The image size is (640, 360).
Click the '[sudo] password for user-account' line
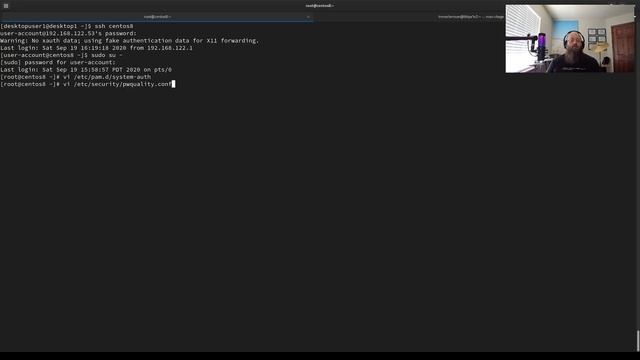(x=58, y=62)
